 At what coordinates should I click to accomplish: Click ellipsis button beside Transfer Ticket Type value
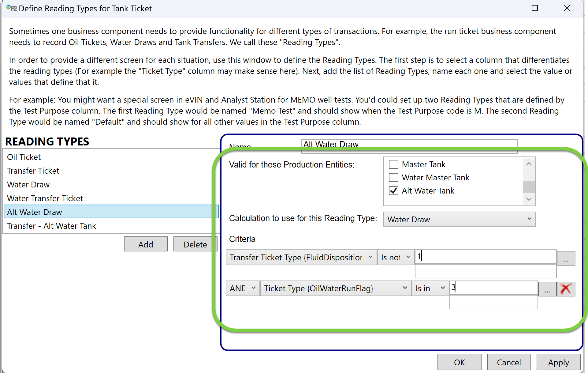[x=566, y=258]
